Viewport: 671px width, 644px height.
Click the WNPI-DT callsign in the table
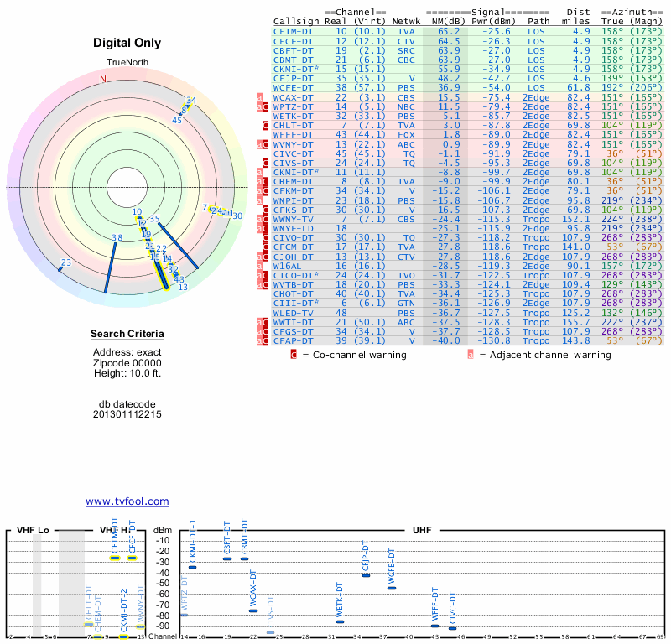293,200
